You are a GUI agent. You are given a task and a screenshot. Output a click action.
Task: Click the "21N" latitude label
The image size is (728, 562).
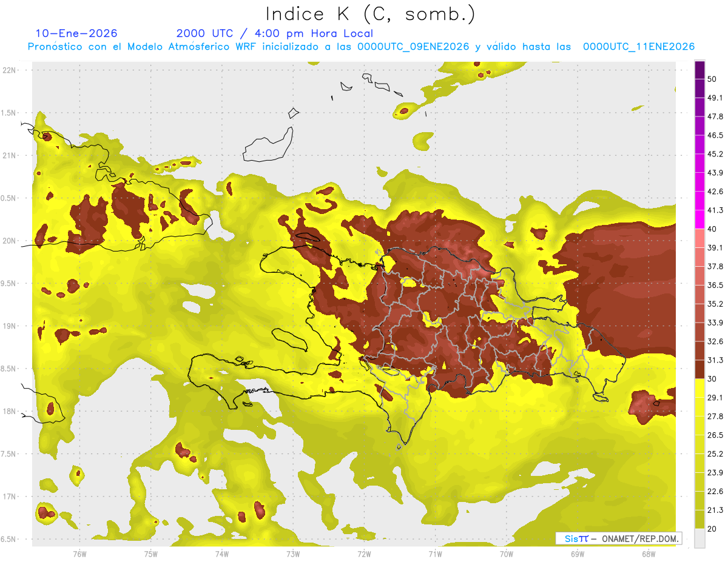coord(10,156)
